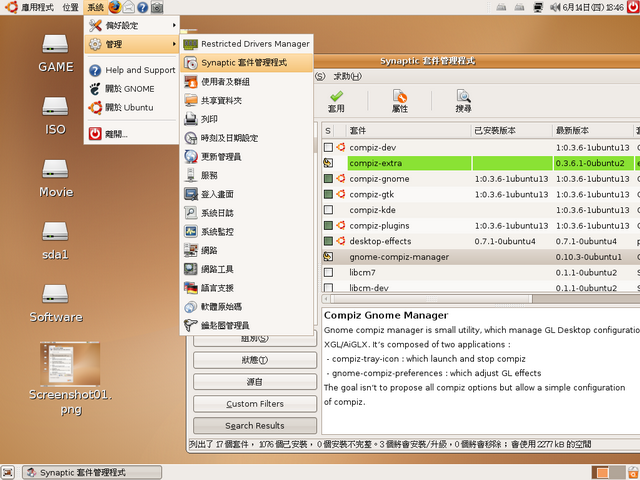Open the 位置 panel menu
The height and width of the screenshot is (480, 640).
pyautogui.click(x=70, y=7)
